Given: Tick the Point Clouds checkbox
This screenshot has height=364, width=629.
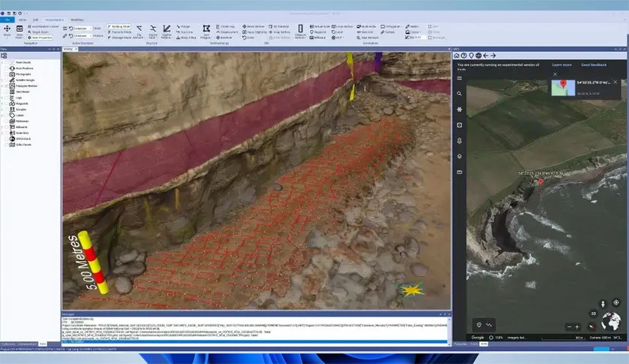Looking at the screenshot, I should click(6, 62).
